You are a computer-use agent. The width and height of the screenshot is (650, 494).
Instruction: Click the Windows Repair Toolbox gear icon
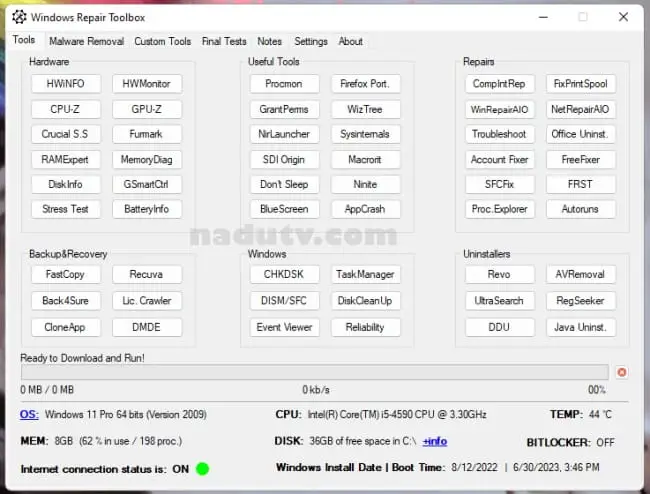pyautogui.click(x=19, y=17)
